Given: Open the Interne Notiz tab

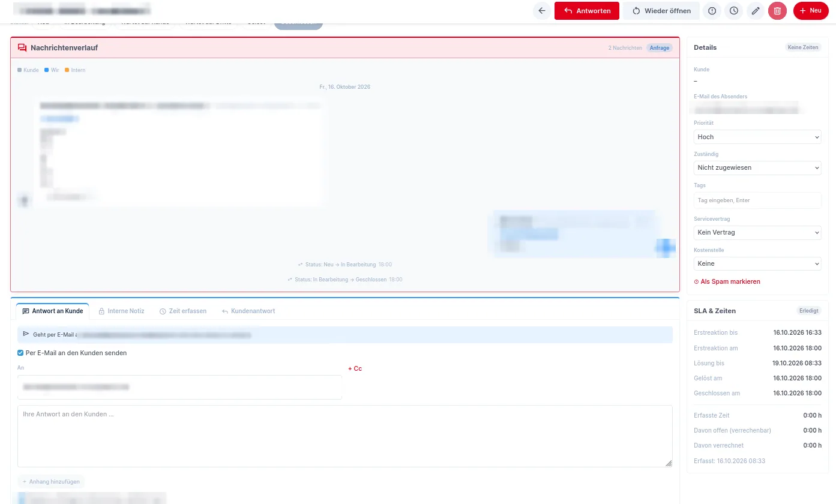Looking at the screenshot, I should [x=121, y=311].
